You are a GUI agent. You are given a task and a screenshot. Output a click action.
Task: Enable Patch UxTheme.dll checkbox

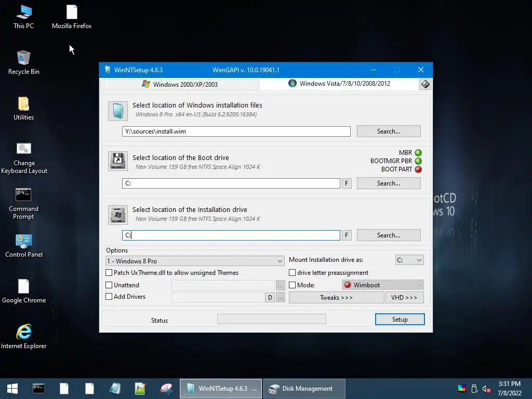(109, 272)
